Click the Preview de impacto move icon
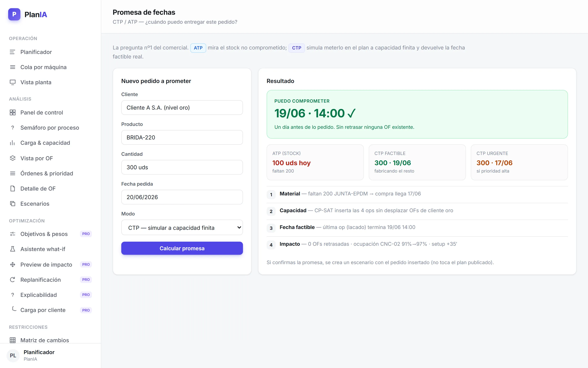 pos(12,265)
